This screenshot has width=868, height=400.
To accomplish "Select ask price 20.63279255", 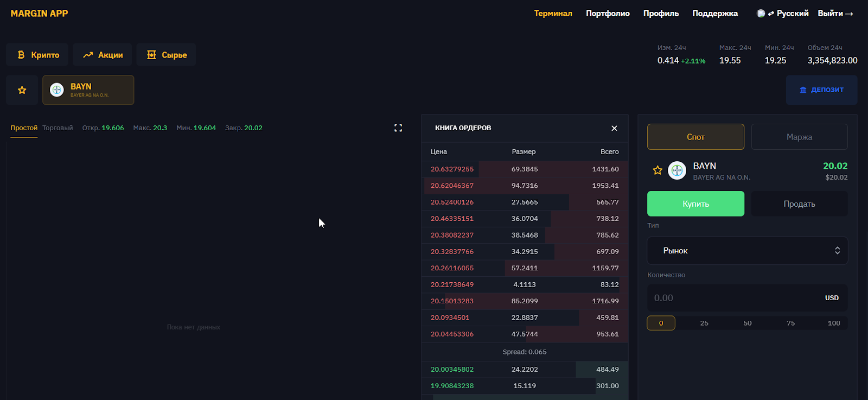I will pos(452,169).
